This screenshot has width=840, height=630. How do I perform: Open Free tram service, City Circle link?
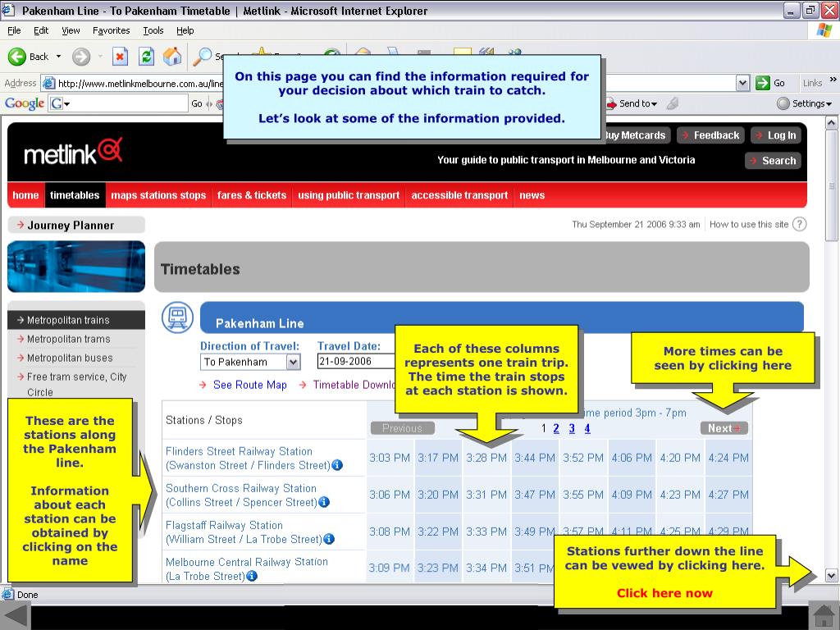click(76, 384)
